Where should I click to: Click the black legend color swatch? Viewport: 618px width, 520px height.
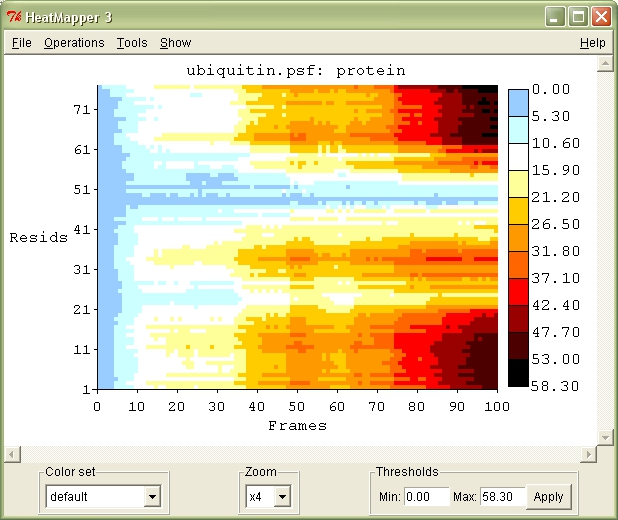(518, 372)
